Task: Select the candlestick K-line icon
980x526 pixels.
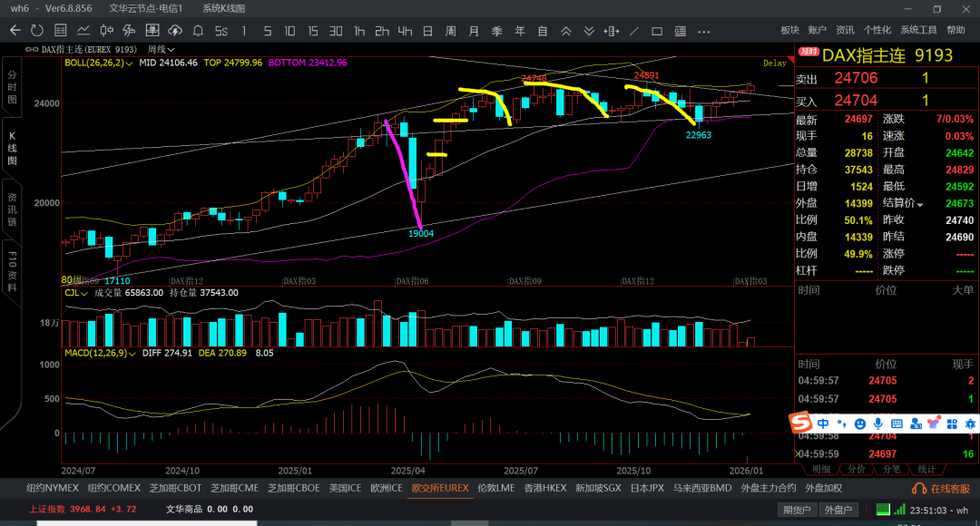Action: click(106, 31)
